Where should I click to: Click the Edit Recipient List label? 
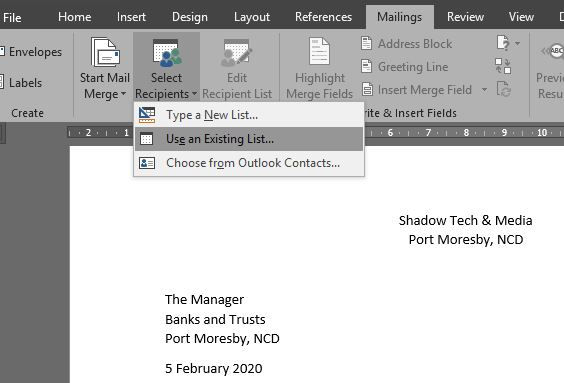pos(237,86)
